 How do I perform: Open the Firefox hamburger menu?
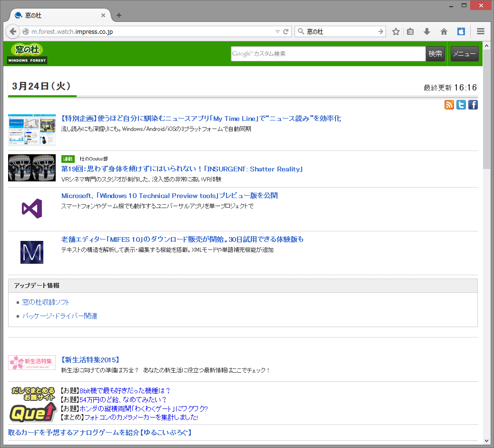point(481,31)
